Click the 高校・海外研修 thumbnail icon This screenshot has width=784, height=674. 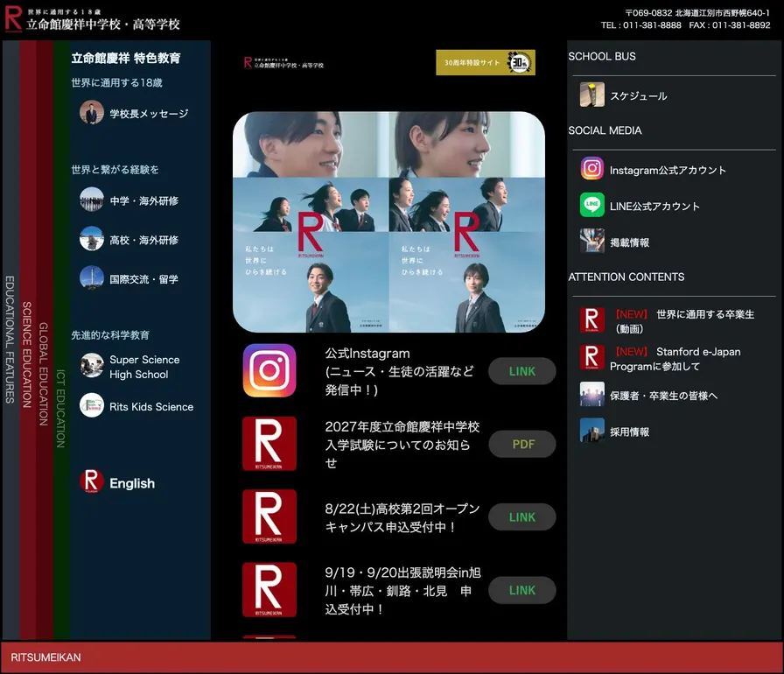[92, 238]
